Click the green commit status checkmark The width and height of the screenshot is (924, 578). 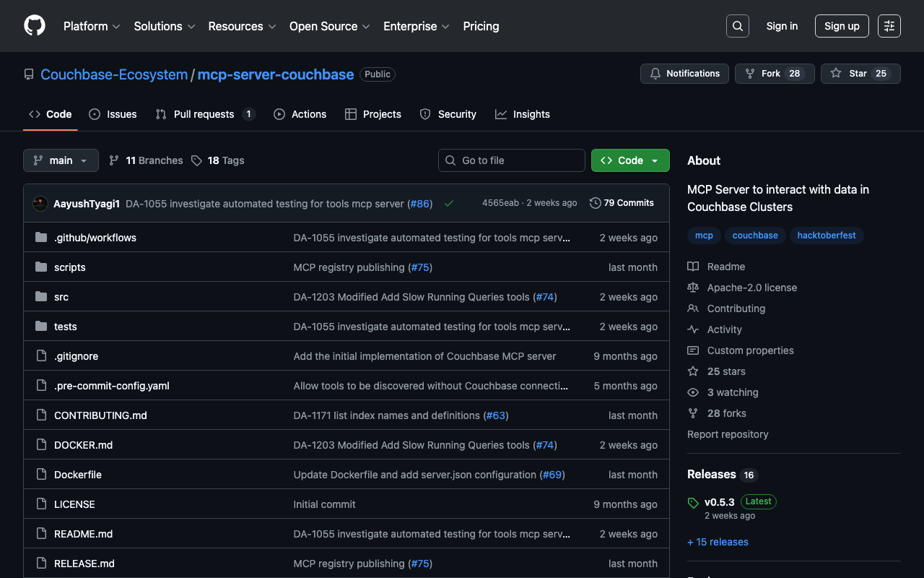point(449,204)
